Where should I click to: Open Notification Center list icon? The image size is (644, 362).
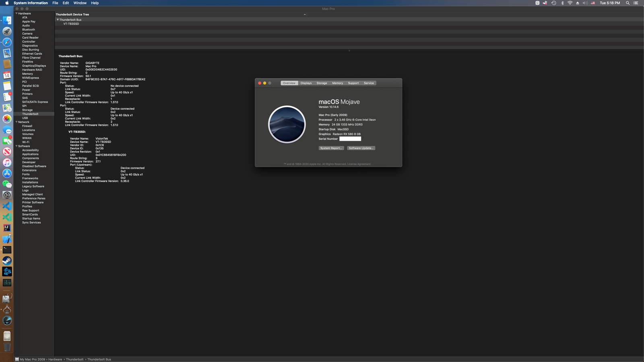coord(636,3)
